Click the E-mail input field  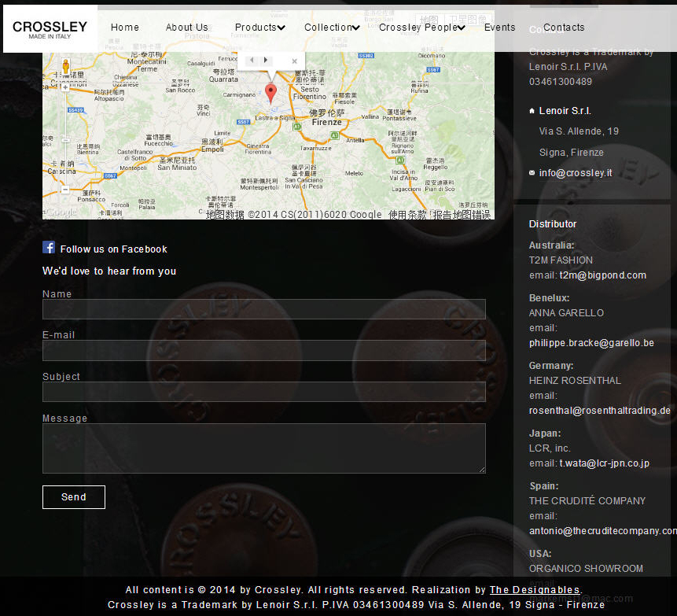(x=264, y=350)
